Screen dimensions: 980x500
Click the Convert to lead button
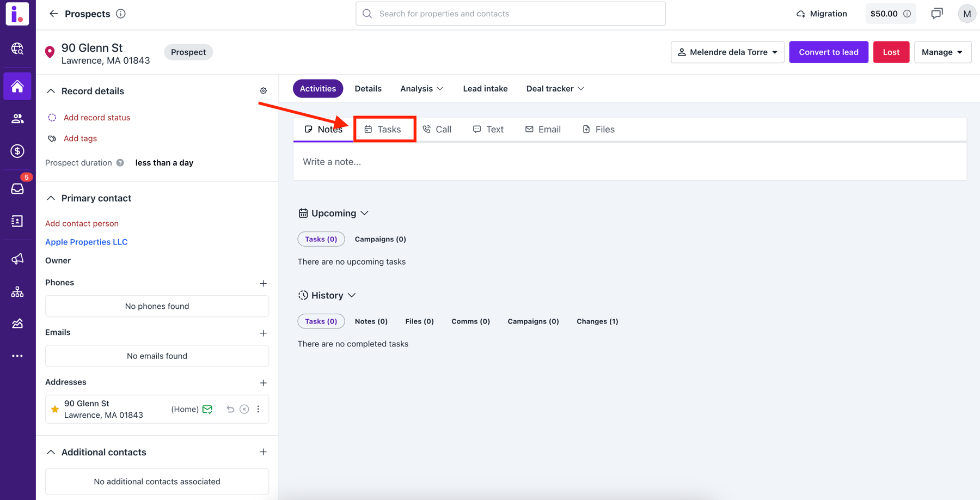(x=829, y=52)
